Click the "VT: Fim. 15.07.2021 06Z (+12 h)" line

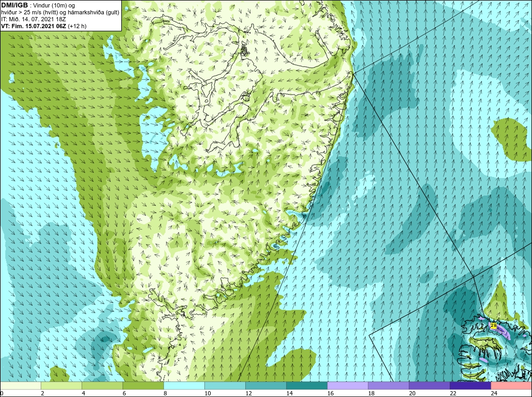[44, 26]
